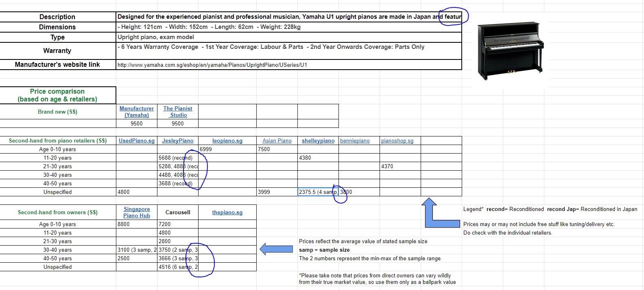
Task: Click the 4800 price under Carousell
Action: 178,233
